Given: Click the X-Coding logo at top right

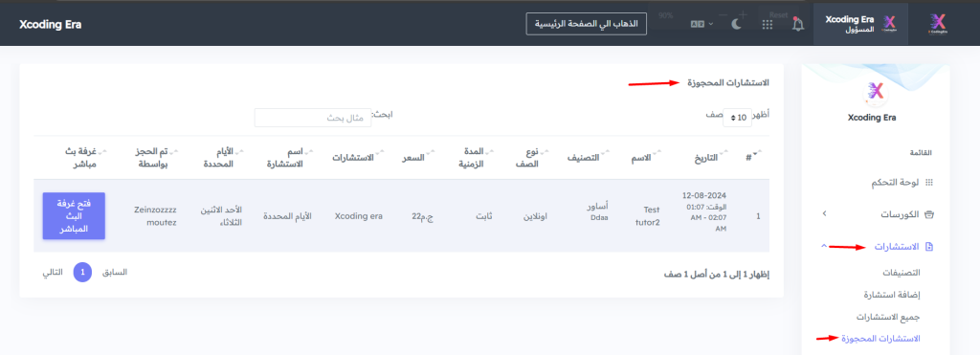Looking at the screenshot, I should [938, 23].
